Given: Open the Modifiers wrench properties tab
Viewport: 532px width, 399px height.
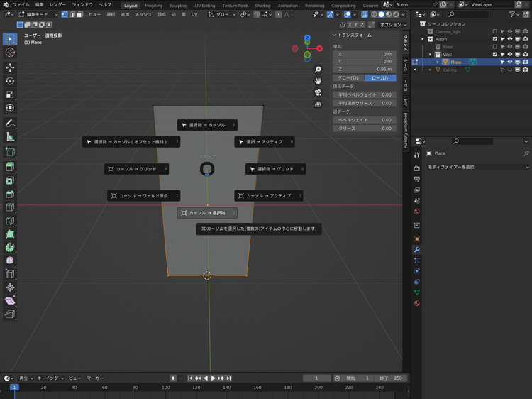Looking at the screenshot, I should coord(417,250).
